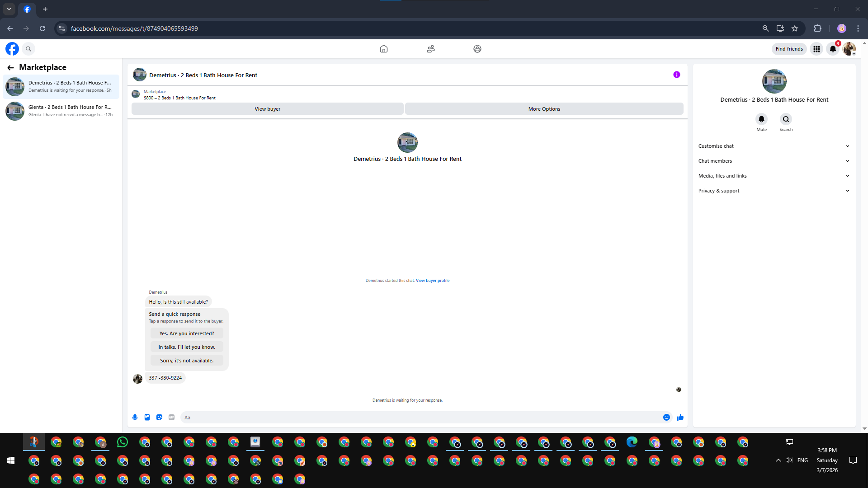Click the browser address bar URL

point(134,28)
